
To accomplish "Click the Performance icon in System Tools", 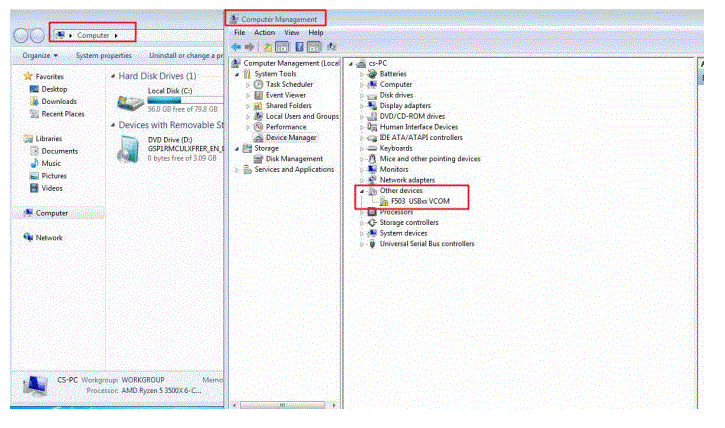I will [258, 127].
